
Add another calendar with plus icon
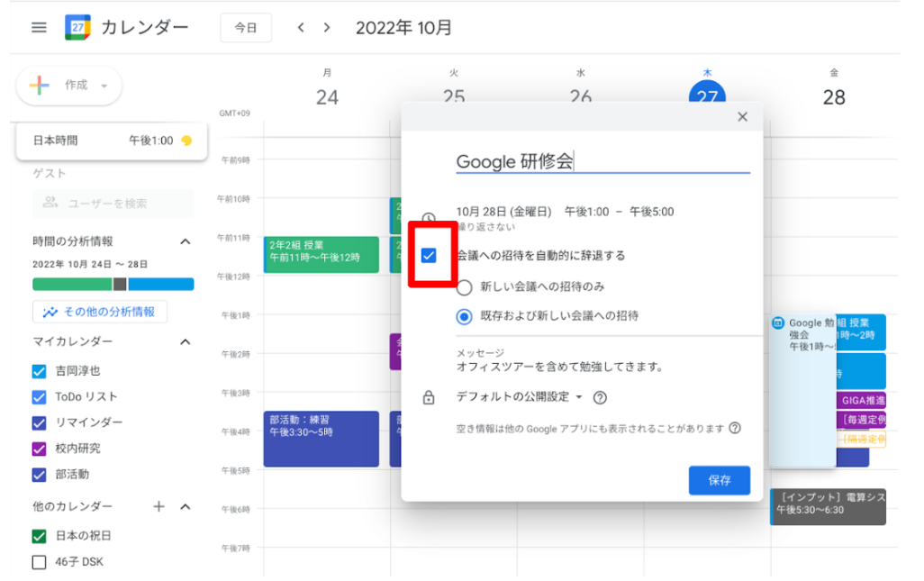159,506
